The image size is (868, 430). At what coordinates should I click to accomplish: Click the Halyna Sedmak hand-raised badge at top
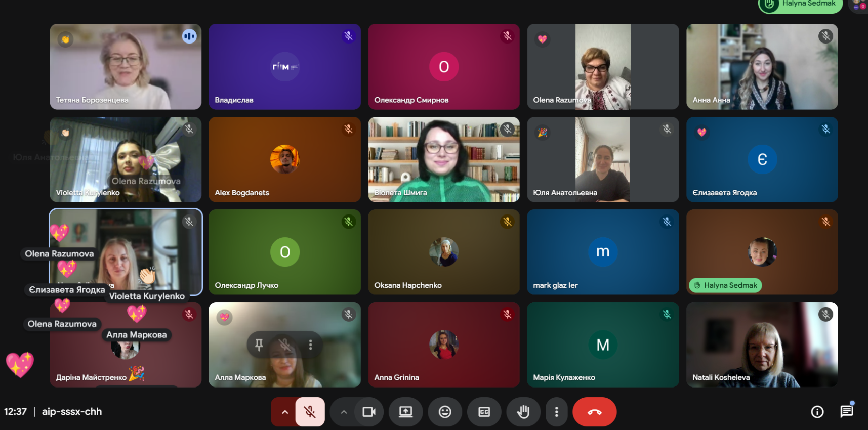click(800, 5)
